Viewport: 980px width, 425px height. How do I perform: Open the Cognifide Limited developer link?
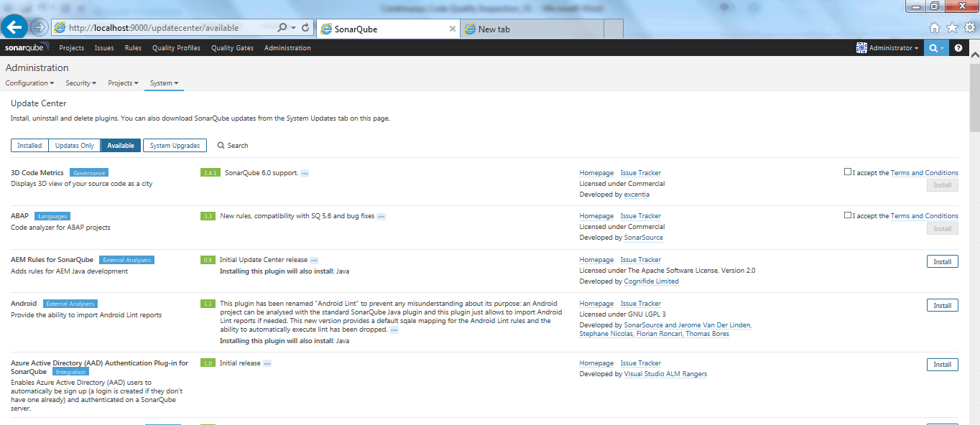coord(652,281)
